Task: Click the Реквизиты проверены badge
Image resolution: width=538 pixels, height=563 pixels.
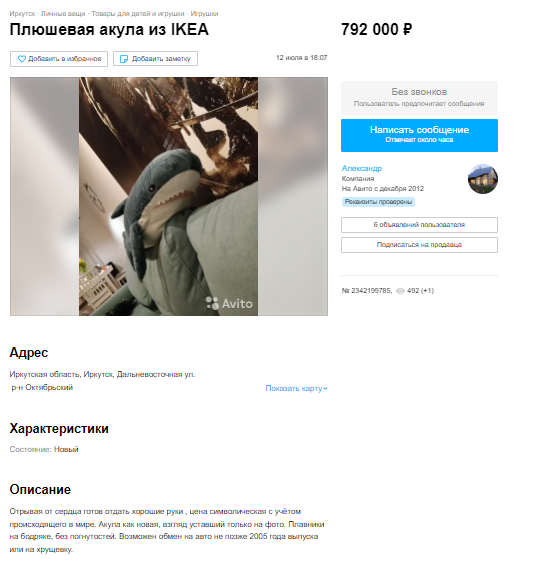Action: pyautogui.click(x=378, y=202)
